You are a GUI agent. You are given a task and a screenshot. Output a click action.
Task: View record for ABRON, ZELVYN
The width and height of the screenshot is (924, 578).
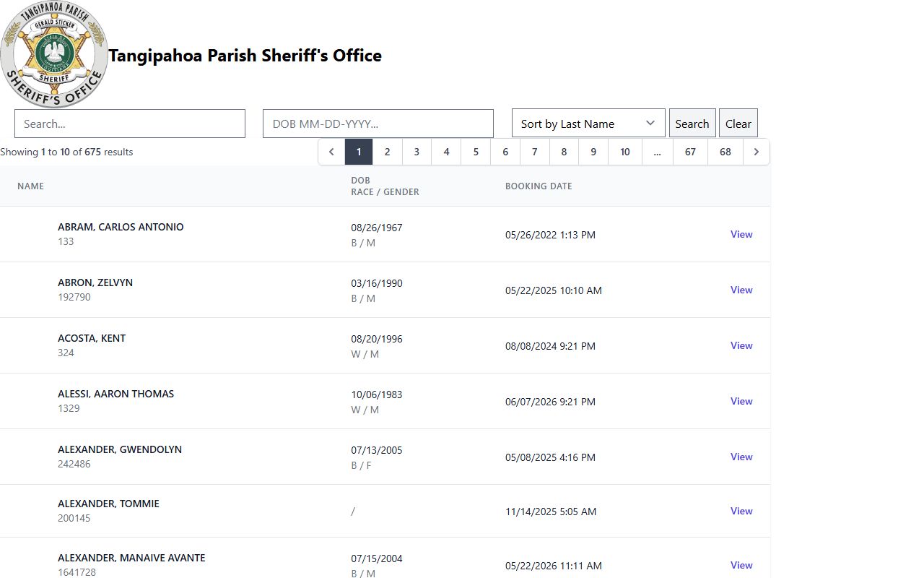(x=741, y=290)
